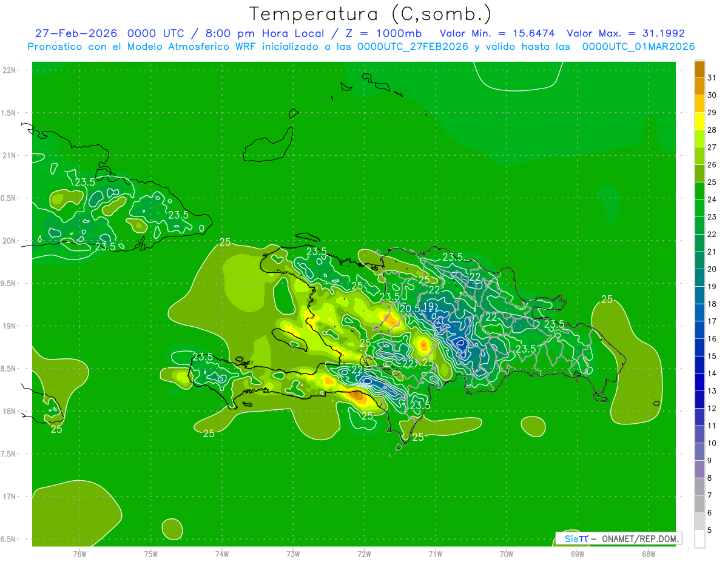The image size is (728, 562).
Task: Click the valid-until time '0000UTC_01MAR2026'
Action: pyautogui.click(x=638, y=47)
